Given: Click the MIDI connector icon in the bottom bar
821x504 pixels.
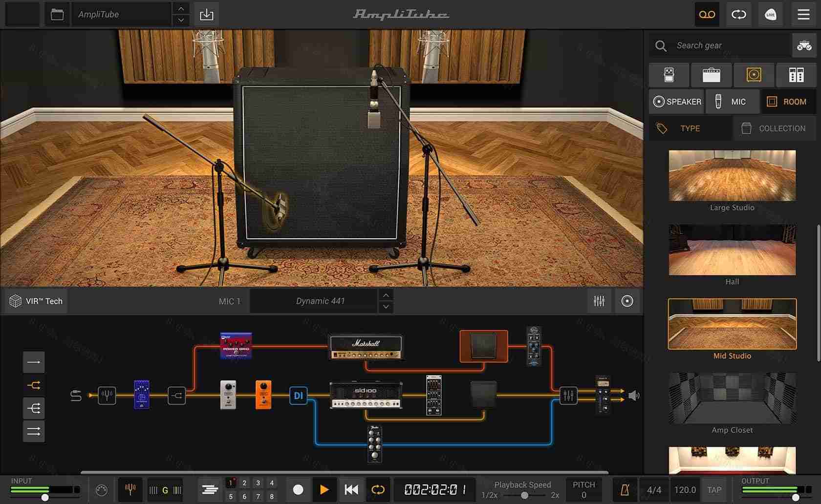Looking at the screenshot, I should [101, 489].
